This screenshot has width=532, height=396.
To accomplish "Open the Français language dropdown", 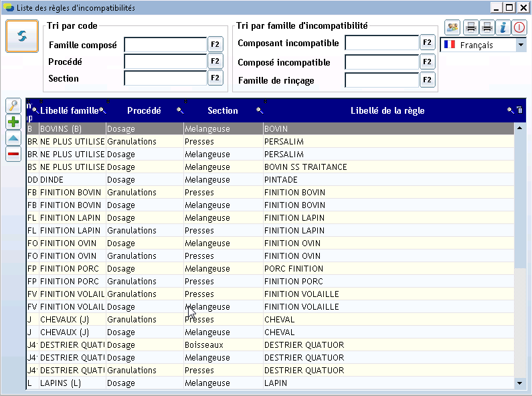I will click(521, 45).
